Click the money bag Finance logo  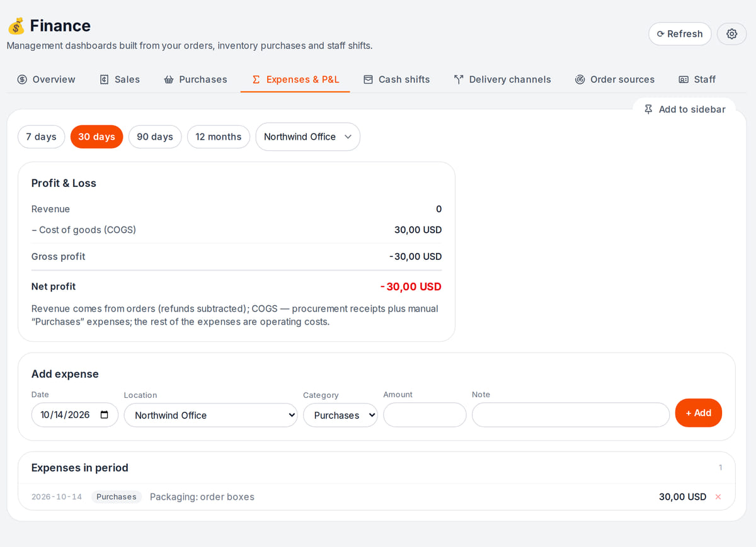click(x=16, y=26)
